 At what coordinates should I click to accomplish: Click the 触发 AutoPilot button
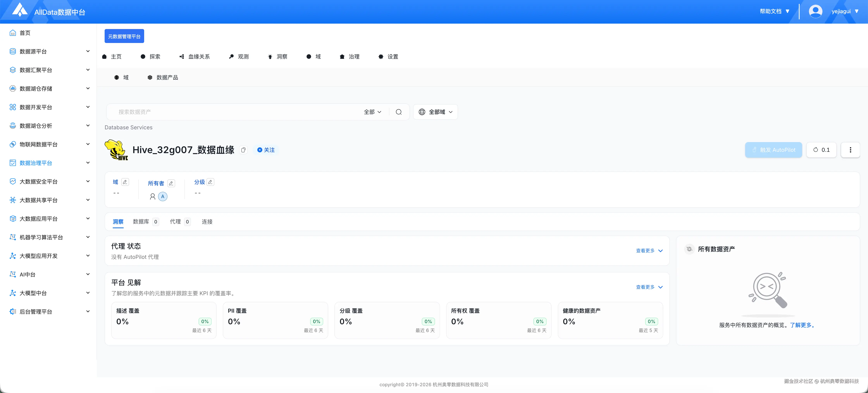pos(774,150)
